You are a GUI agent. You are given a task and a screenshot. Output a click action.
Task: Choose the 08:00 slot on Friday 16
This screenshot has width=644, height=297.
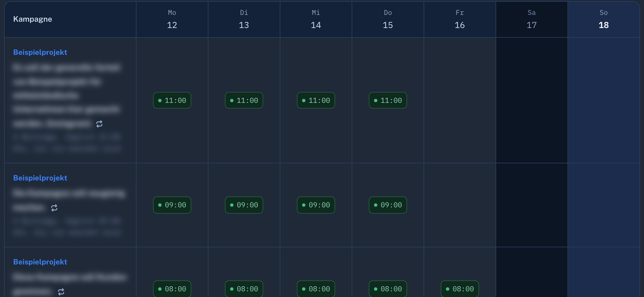point(460,289)
